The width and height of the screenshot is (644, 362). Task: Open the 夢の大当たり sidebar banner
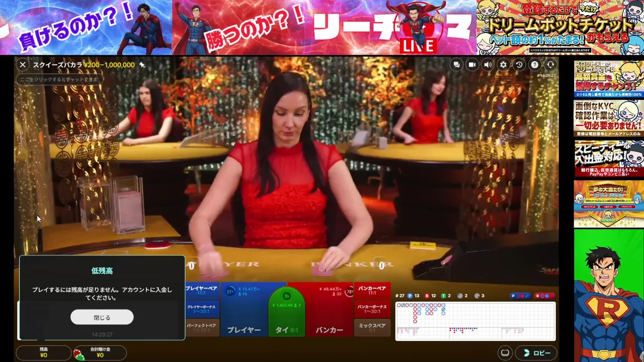pos(609,204)
